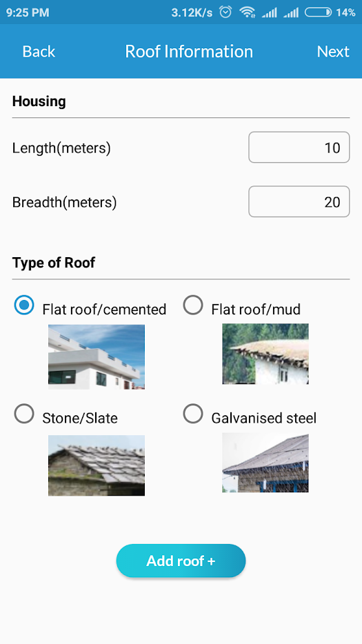This screenshot has height=644, width=362.
Task: Tap the galvanised steel roof photo
Action: pos(265,463)
